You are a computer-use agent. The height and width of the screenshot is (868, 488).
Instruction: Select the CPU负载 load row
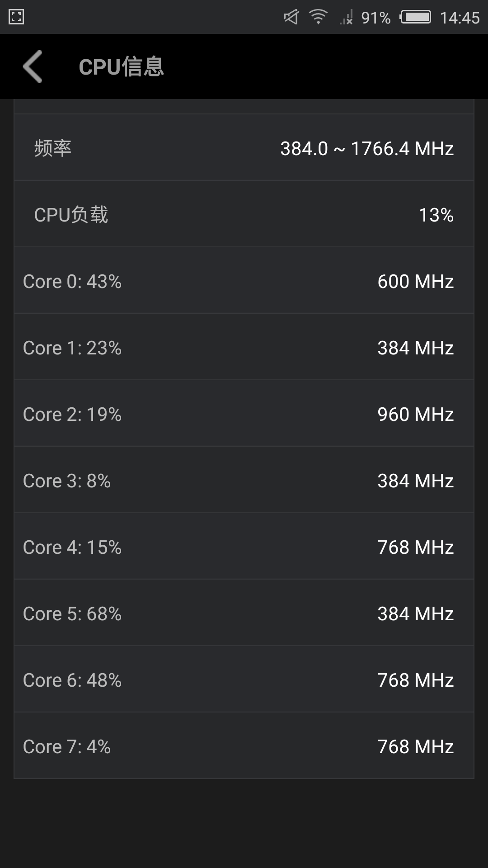coord(244,214)
